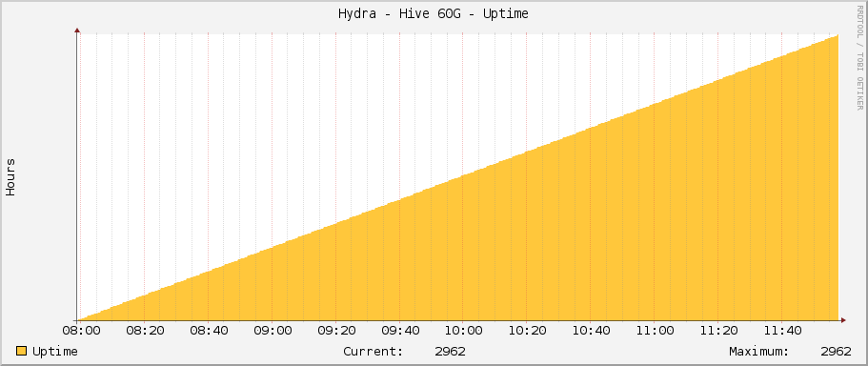Viewport: 868px width, 366px height.
Task: Click the Current value 2962
Action: point(450,352)
